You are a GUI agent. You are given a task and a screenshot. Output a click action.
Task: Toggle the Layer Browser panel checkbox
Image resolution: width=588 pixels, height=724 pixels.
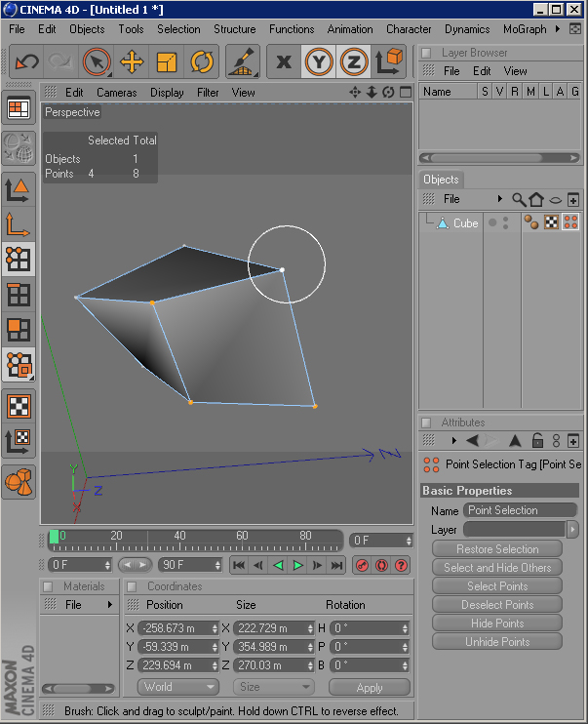(x=426, y=53)
